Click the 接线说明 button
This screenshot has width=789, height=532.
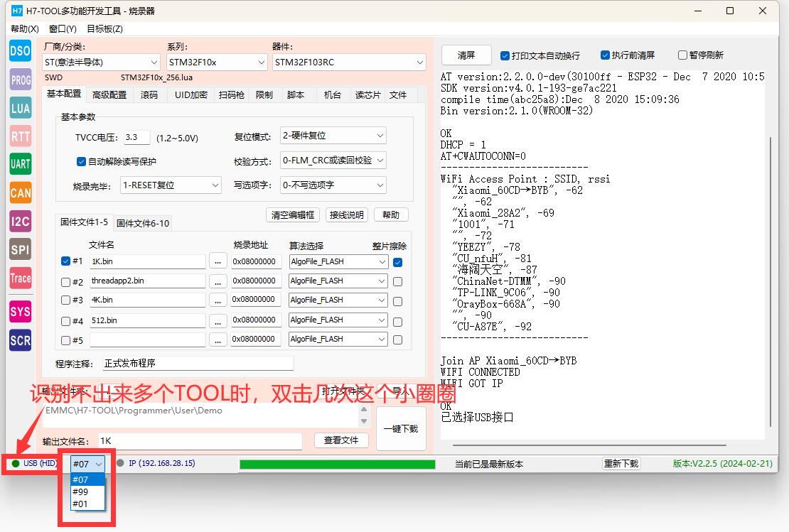point(347,215)
